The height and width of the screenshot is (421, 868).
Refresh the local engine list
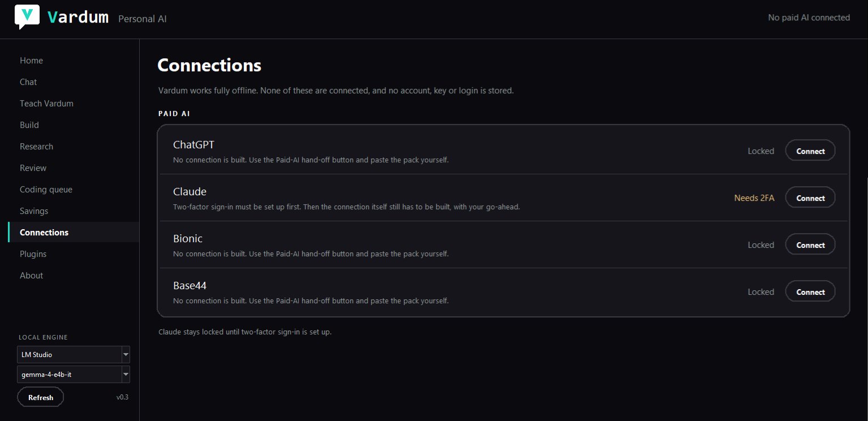pyautogui.click(x=41, y=397)
